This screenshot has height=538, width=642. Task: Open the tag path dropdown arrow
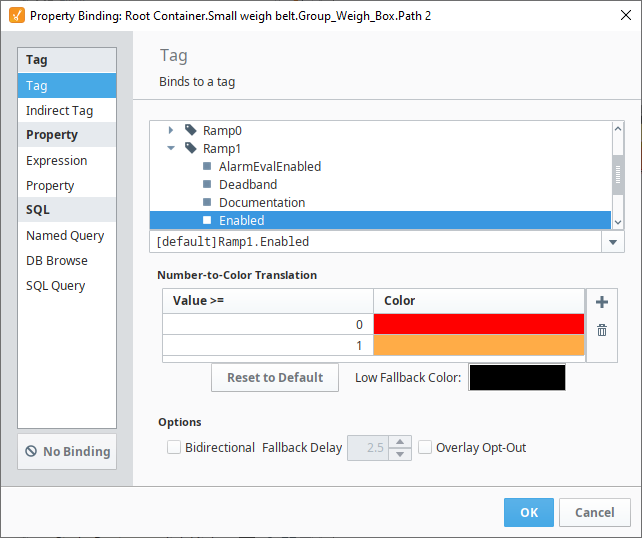613,242
